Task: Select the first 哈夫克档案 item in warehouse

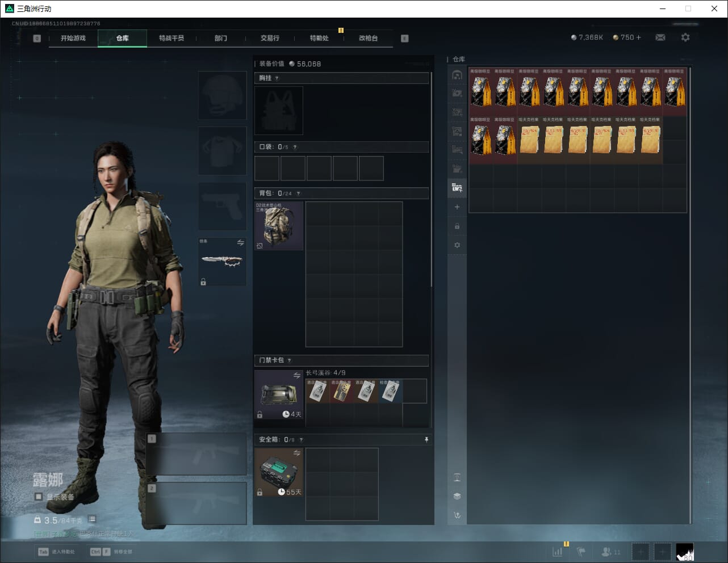Action: (529, 140)
